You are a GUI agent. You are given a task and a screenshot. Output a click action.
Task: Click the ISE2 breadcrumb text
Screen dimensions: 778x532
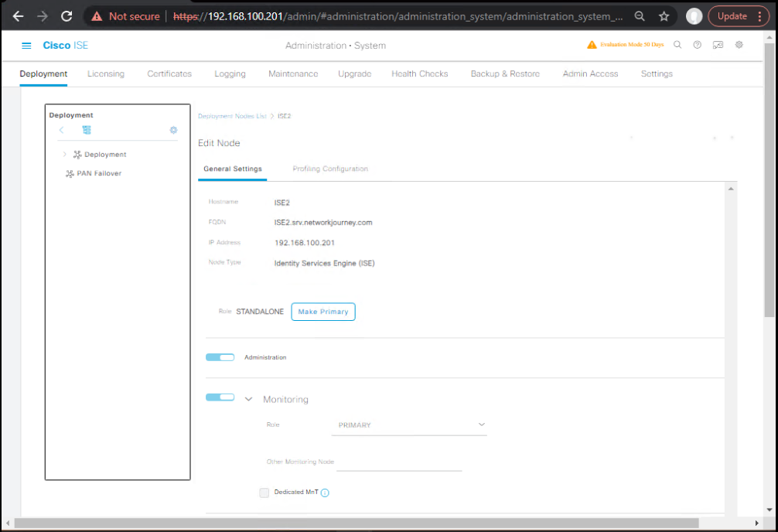coord(285,116)
